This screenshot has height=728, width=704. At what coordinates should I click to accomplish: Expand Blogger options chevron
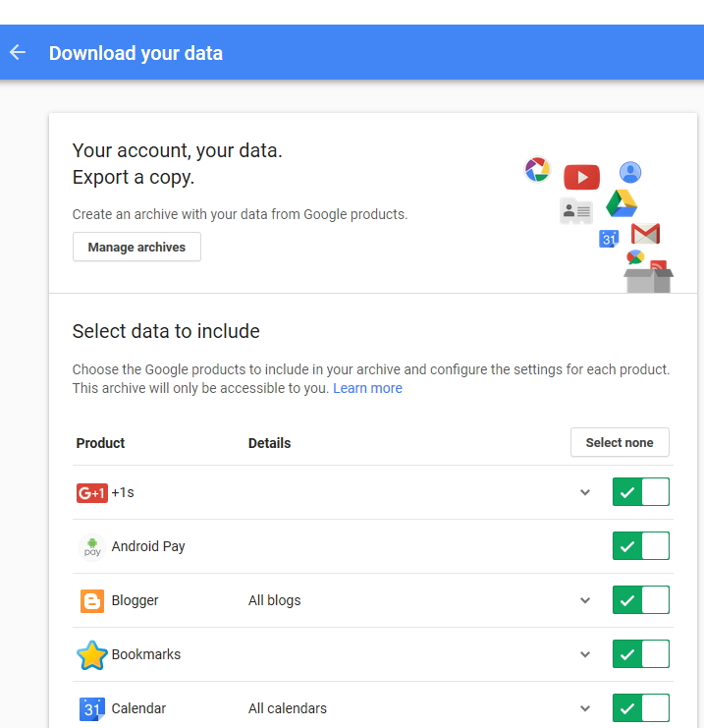[585, 600]
